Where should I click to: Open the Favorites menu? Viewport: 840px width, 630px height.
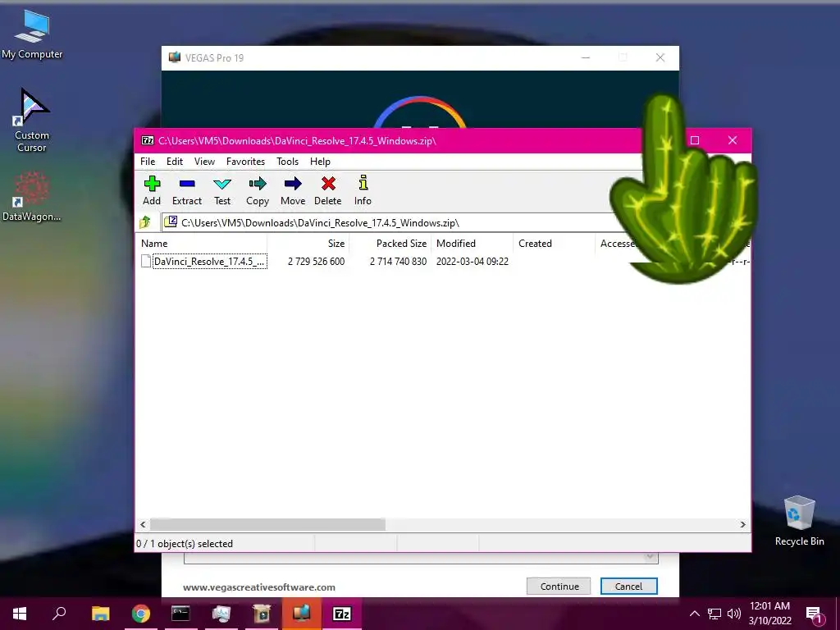(x=245, y=162)
